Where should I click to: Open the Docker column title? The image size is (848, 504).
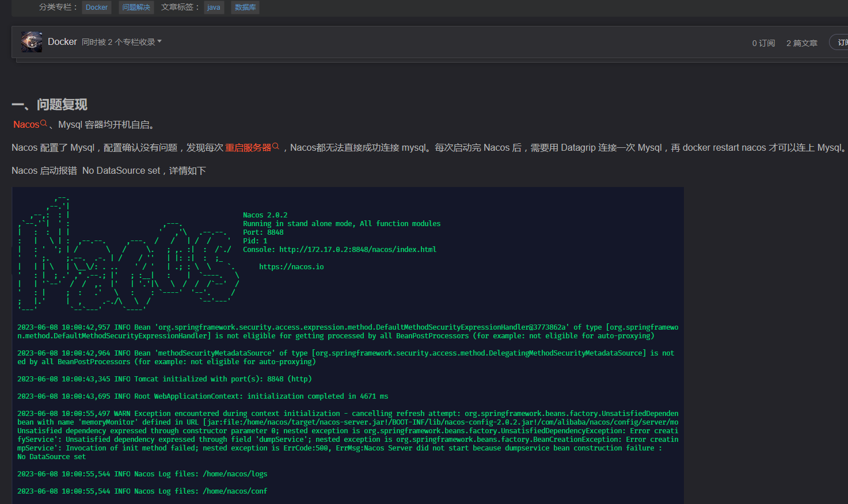(62, 42)
